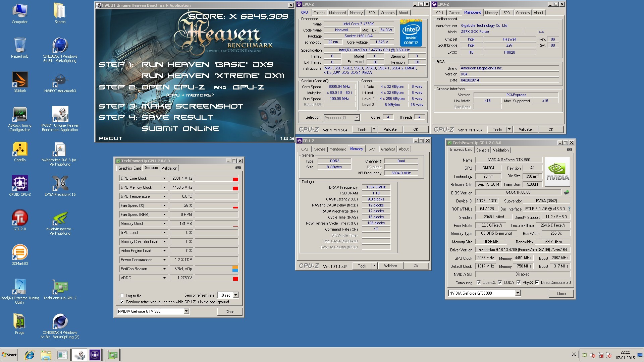Uncheck Continue refreshing in background option
644x362 pixels.
pos(122,302)
